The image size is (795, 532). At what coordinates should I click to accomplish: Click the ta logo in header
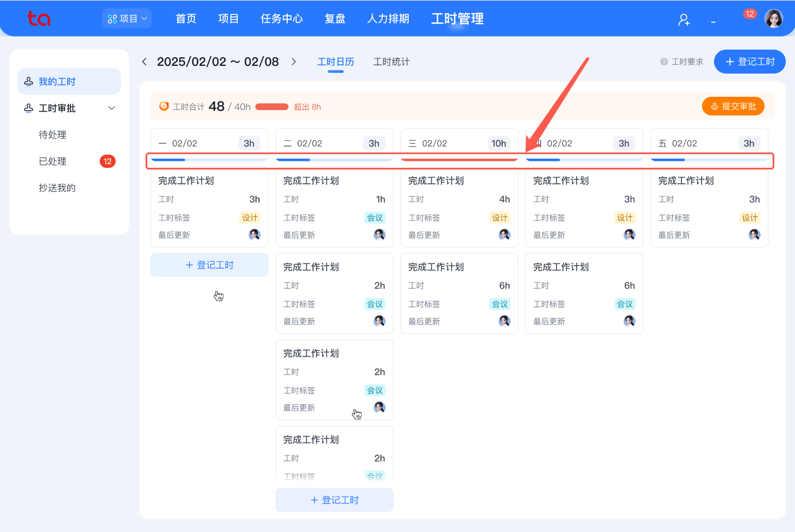[x=39, y=18]
